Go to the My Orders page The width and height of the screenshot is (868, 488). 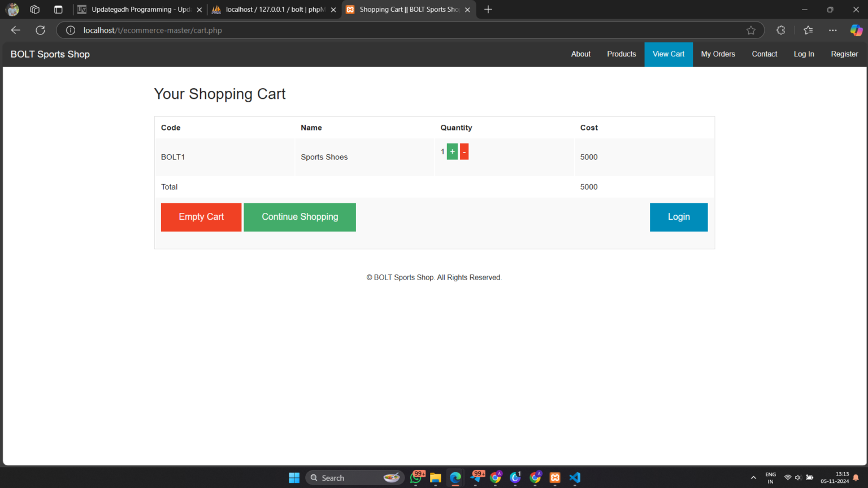[718, 54]
